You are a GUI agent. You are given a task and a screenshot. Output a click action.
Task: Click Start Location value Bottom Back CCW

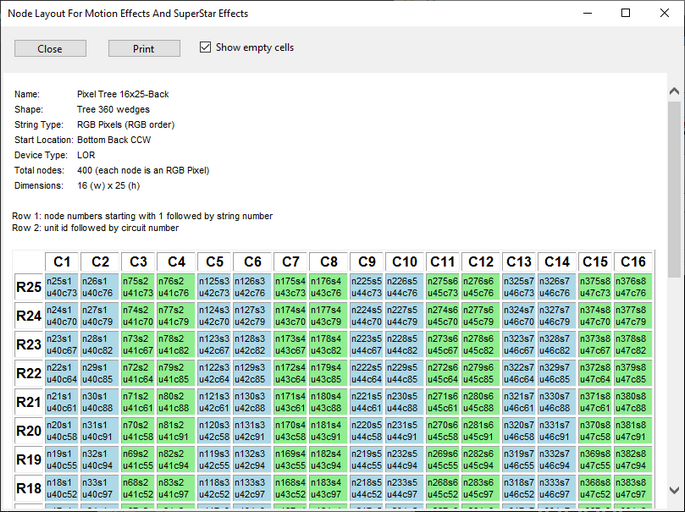tap(114, 140)
